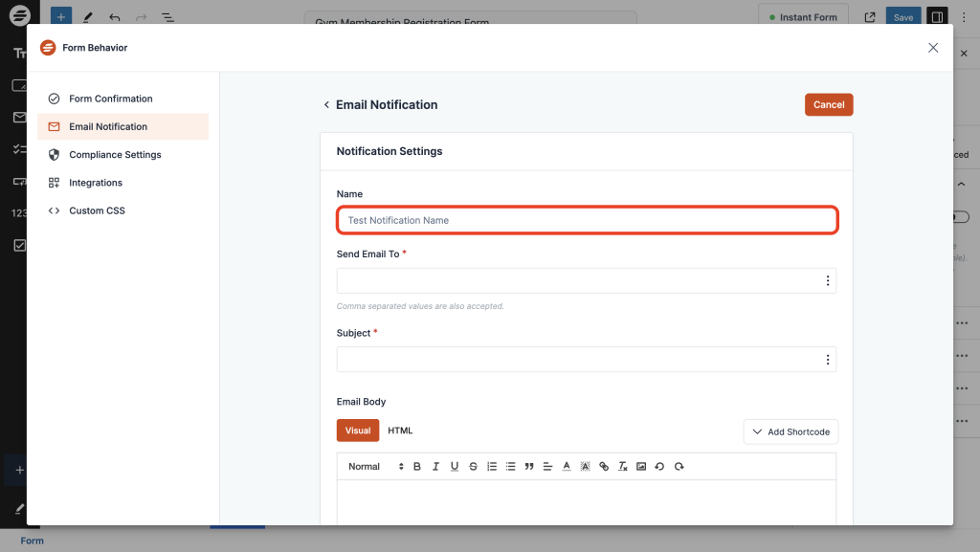Apply underline formatting in editor toolbar
The height and width of the screenshot is (552, 980).
click(x=454, y=467)
